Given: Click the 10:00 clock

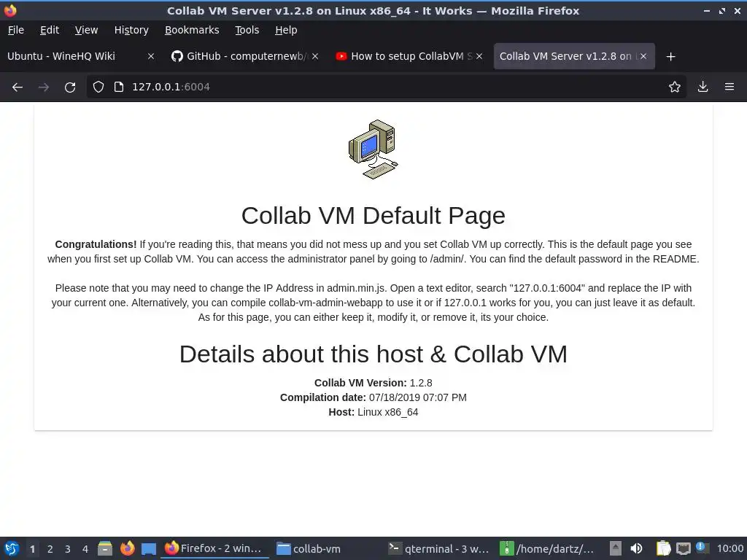Looking at the screenshot, I should tap(730, 548).
